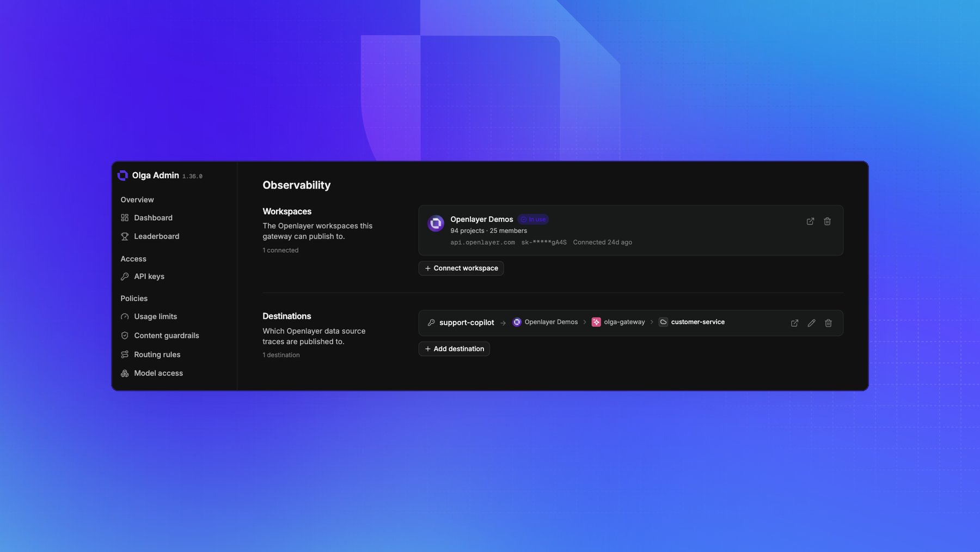The image size is (980, 552).
Task: Click 'api.openlayer.com' endpoint text
Action: coord(482,242)
